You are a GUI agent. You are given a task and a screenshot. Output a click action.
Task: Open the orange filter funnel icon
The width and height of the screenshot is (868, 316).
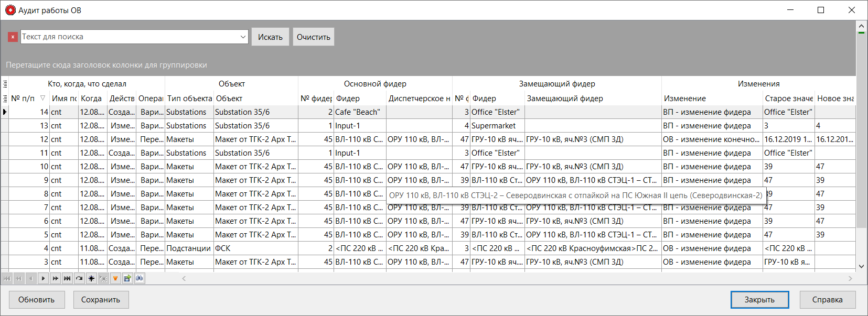point(115,278)
